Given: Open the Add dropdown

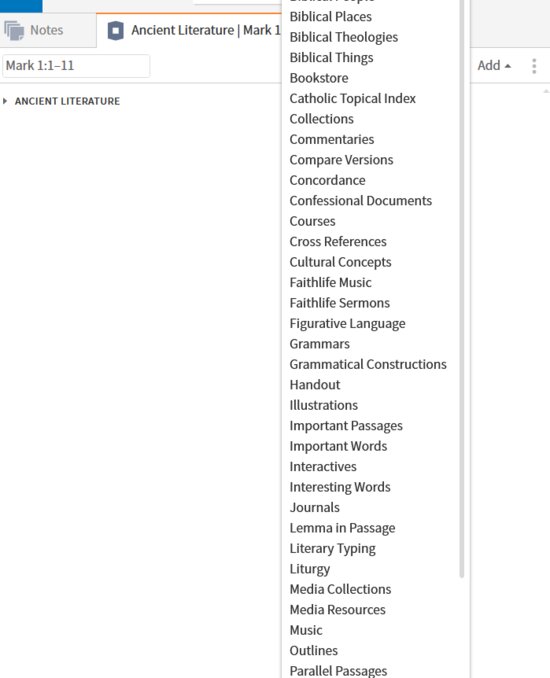Looking at the screenshot, I should click(494, 66).
